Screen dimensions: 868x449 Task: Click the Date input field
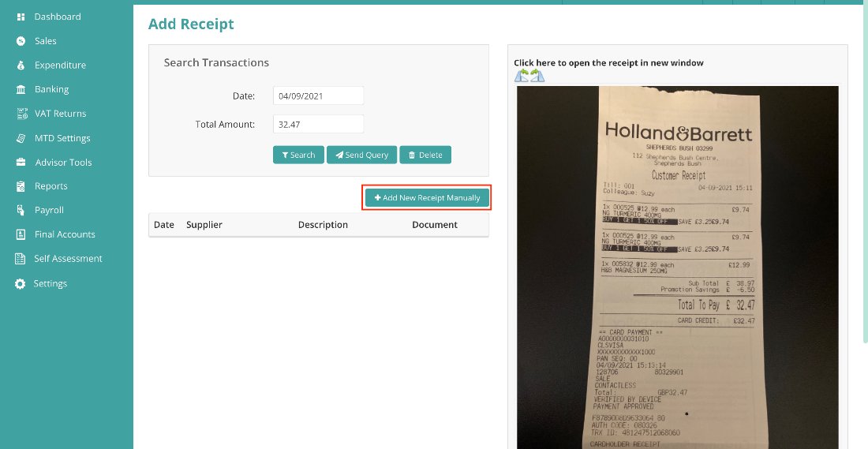318,95
